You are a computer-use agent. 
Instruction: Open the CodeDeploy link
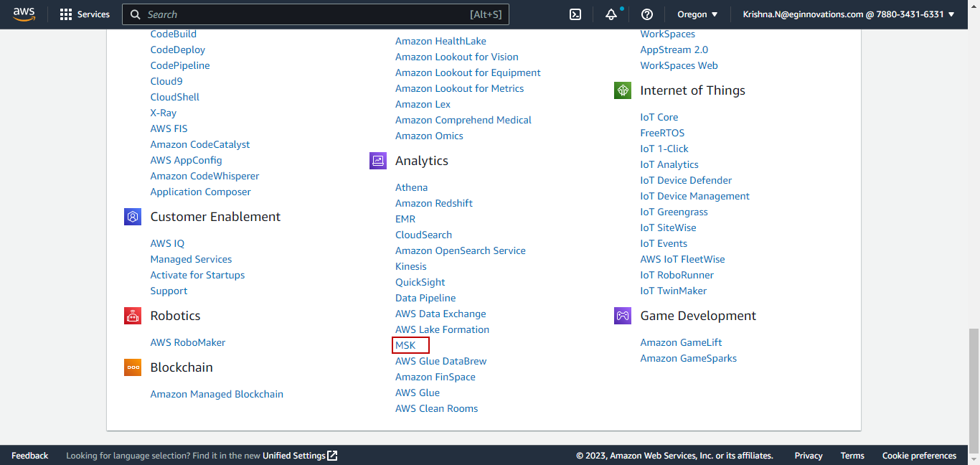(x=178, y=50)
